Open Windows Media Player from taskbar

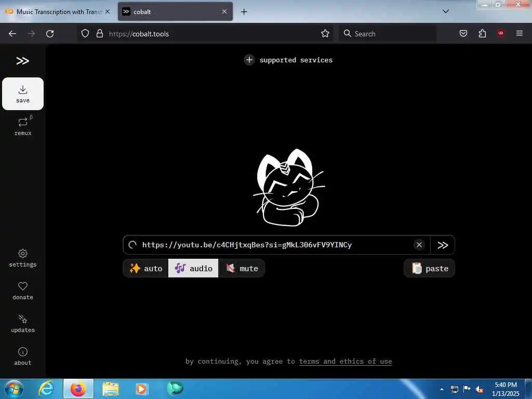click(142, 389)
